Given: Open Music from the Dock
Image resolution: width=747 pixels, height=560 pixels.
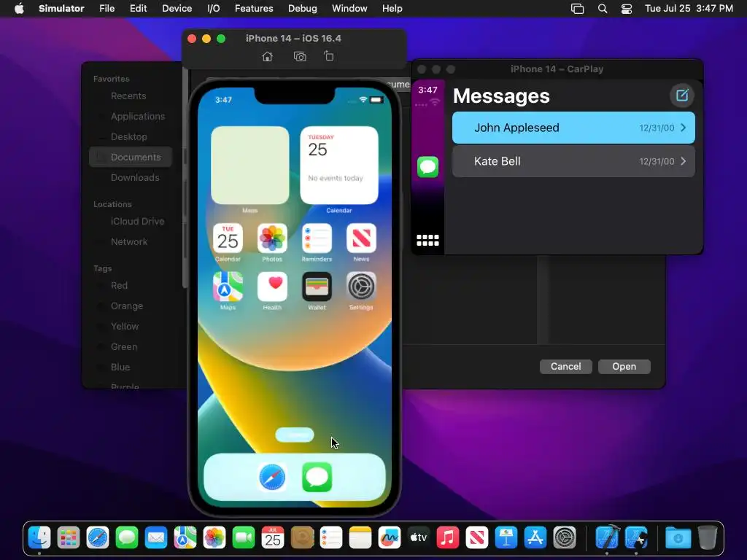Looking at the screenshot, I should point(447,538).
